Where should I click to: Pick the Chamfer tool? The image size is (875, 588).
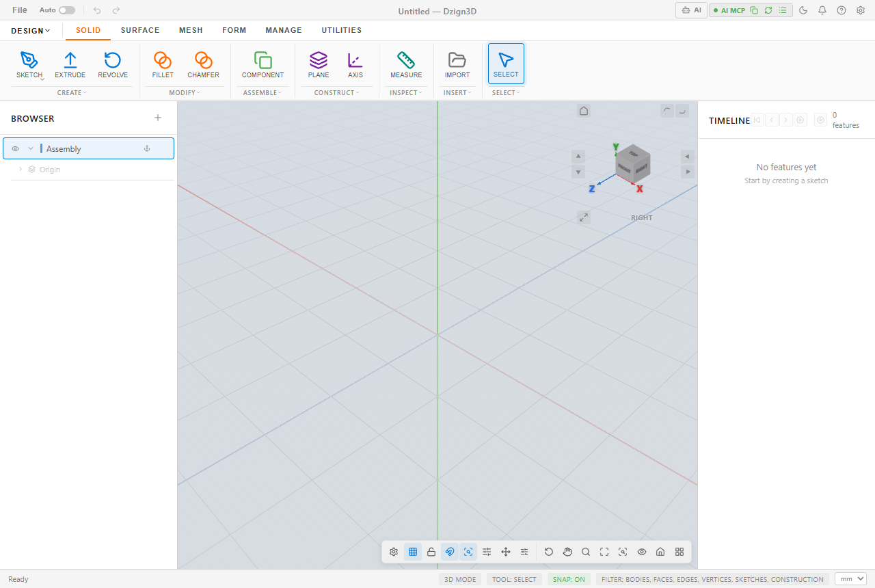click(x=203, y=65)
